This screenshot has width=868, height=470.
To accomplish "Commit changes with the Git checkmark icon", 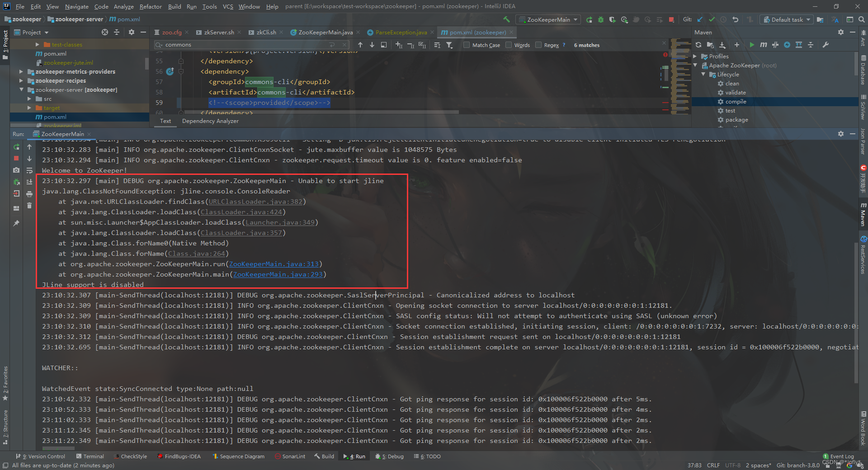I will (712, 19).
